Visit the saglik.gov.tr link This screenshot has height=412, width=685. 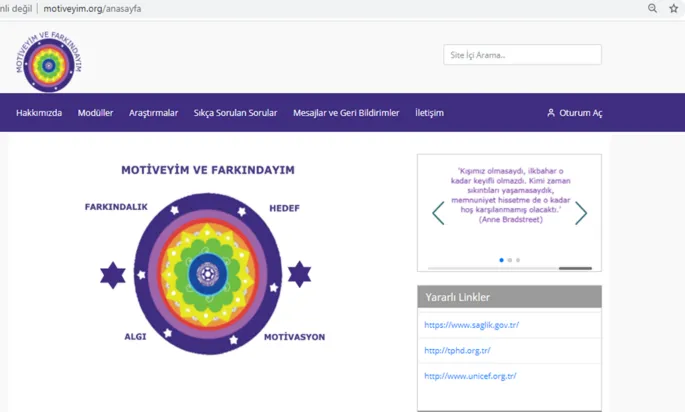pos(471,325)
